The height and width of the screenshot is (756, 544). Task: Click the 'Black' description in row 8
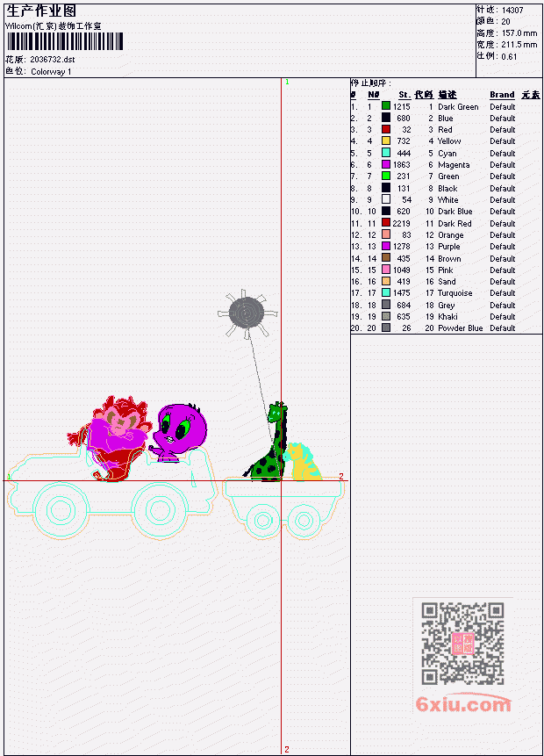click(x=447, y=189)
